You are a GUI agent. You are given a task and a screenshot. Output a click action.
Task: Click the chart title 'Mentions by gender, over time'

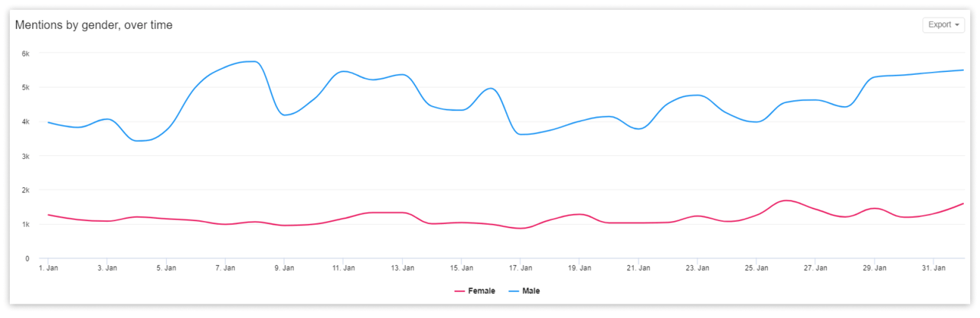tap(93, 25)
